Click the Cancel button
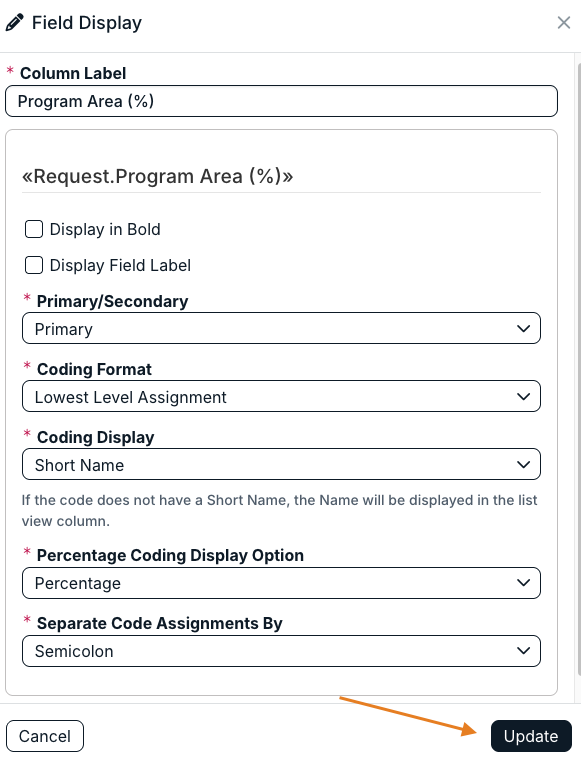 point(45,736)
